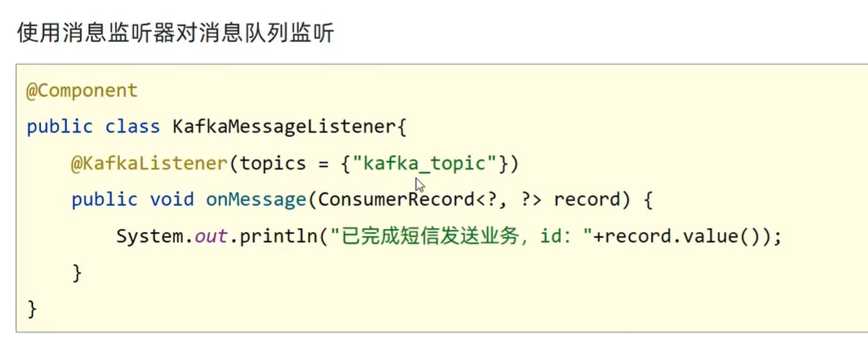Screen dimensions: 868x358
Task: Click the closing brace of onMessage method
Action: click(x=77, y=273)
